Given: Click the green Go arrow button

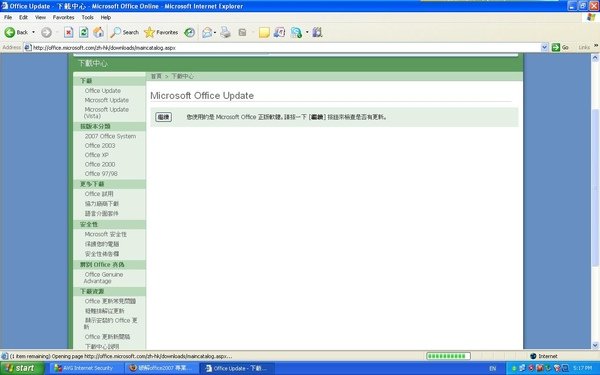Looking at the screenshot, I should point(556,47).
